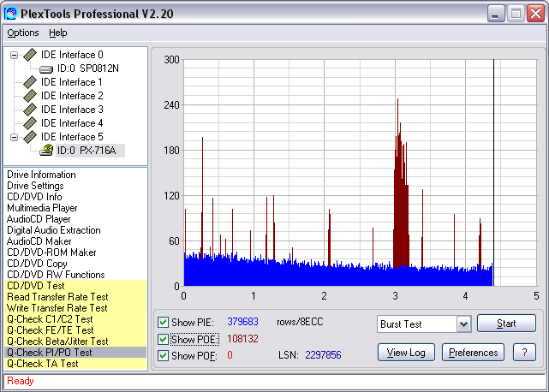
Task: Open Multimedia Player function
Action: [42, 208]
